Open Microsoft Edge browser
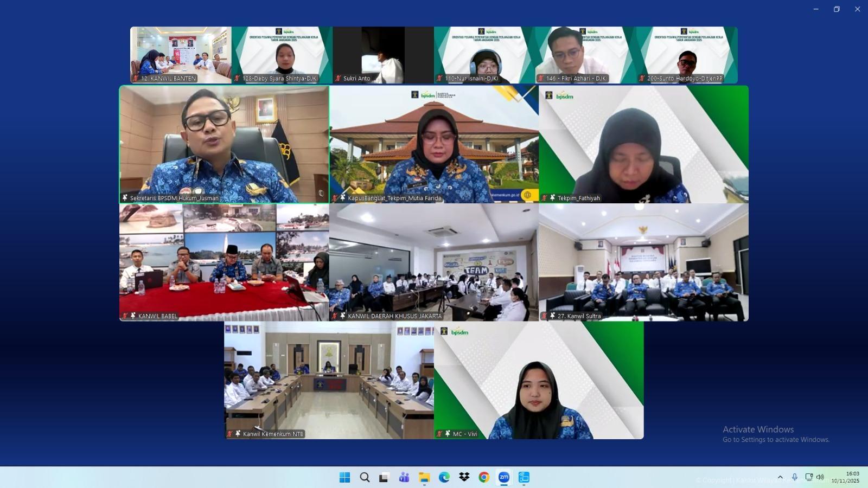Viewport: 868px width, 488px height. tap(444, 477)
